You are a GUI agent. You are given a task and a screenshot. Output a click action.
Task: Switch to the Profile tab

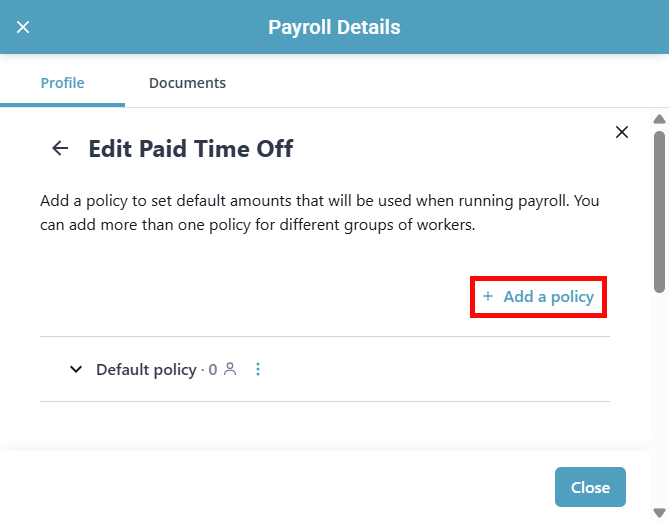tap(62, 83)
